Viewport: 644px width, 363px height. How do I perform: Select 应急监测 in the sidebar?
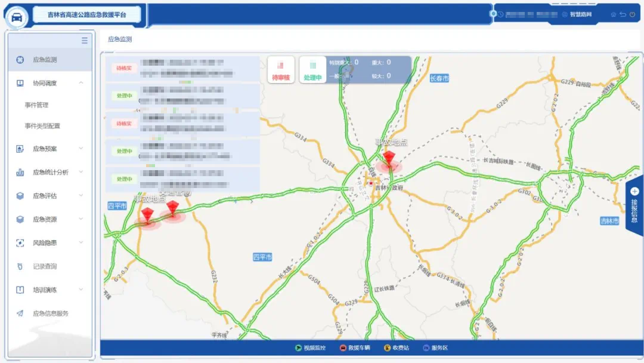(45, 60)
